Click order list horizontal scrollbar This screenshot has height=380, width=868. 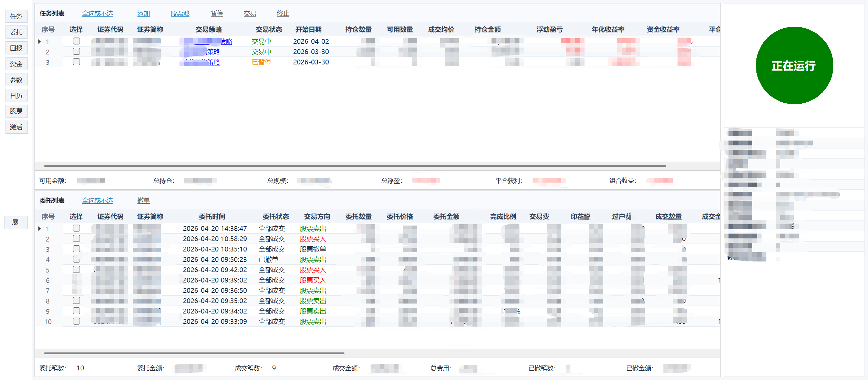(x=194, y=353)
